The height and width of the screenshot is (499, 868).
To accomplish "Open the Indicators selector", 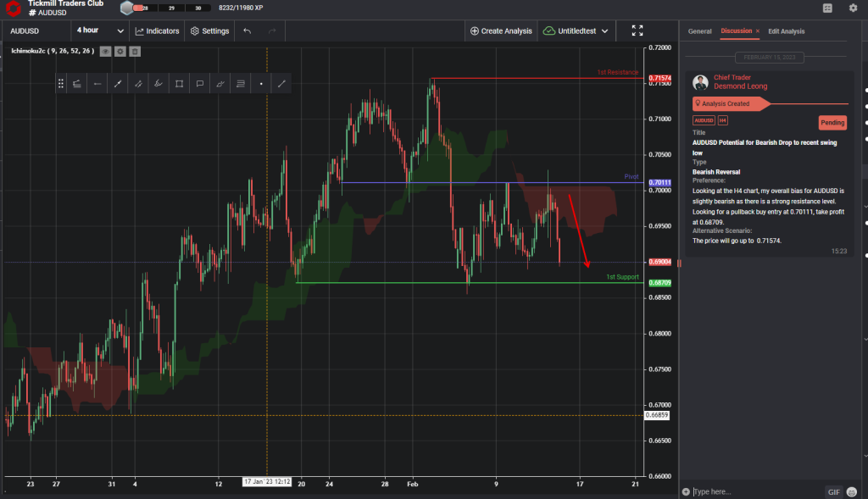I will click(x=157, y=30).
